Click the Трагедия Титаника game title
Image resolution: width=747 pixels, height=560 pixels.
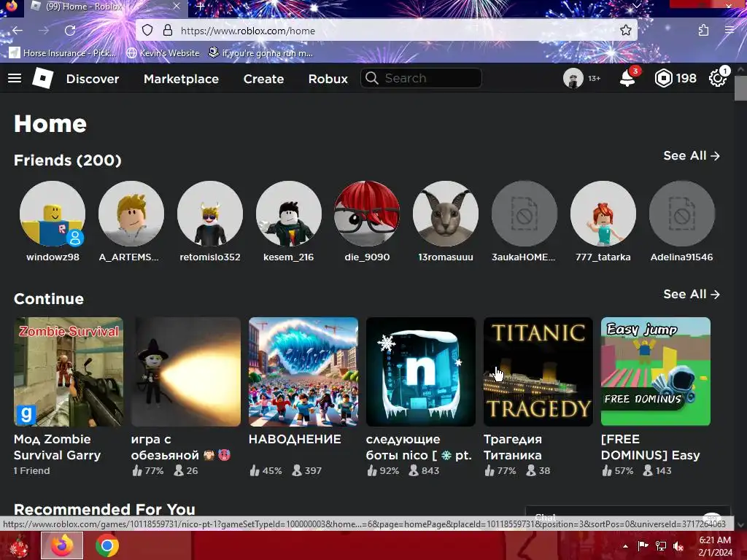(513, 447)
